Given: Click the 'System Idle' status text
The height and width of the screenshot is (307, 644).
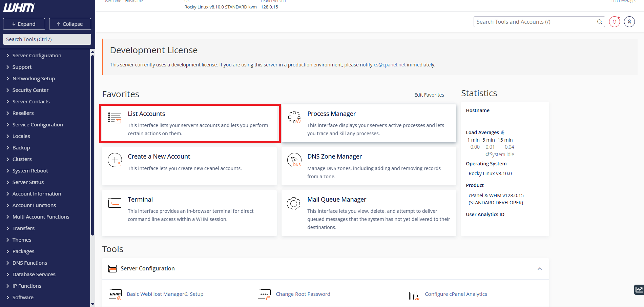Looking at the screenshot, I should click(502, 155).
